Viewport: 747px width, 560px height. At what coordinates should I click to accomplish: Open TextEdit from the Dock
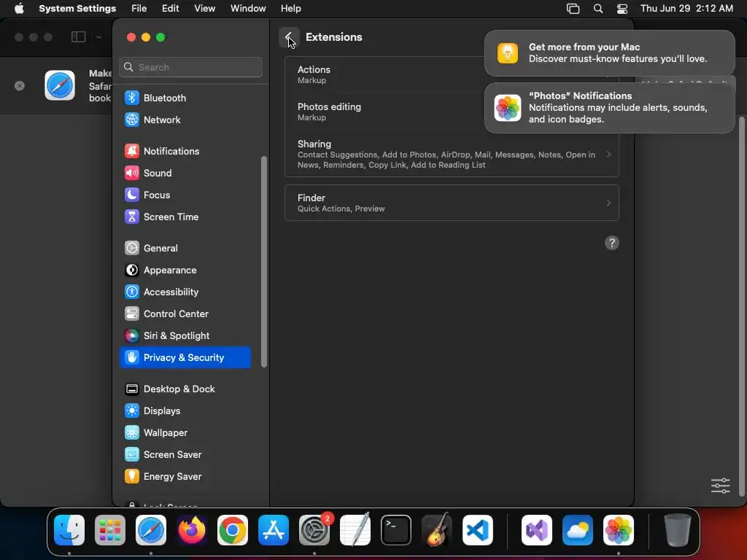(x=355, y=530)
